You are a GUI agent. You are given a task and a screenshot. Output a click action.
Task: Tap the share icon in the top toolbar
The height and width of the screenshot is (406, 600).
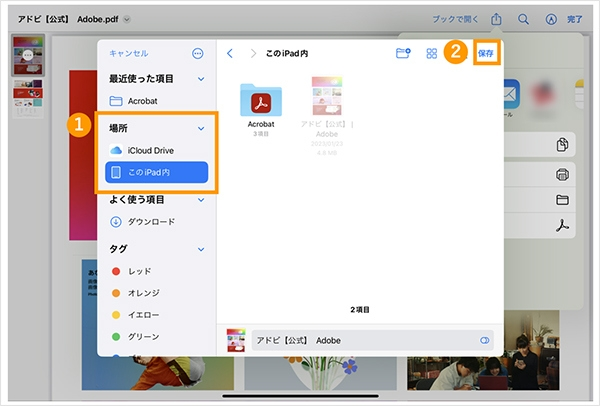(x=496, y=18)
